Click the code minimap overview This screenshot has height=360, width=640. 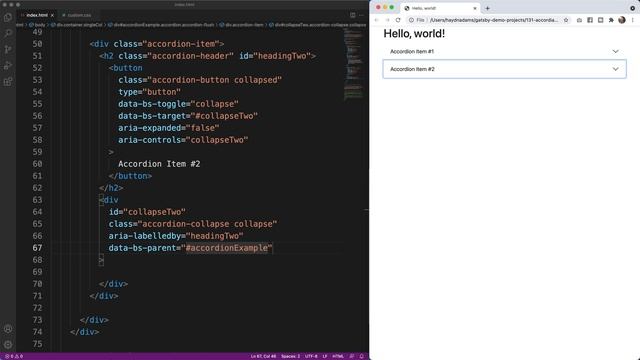pyautogui.click(x=353, y=63)
